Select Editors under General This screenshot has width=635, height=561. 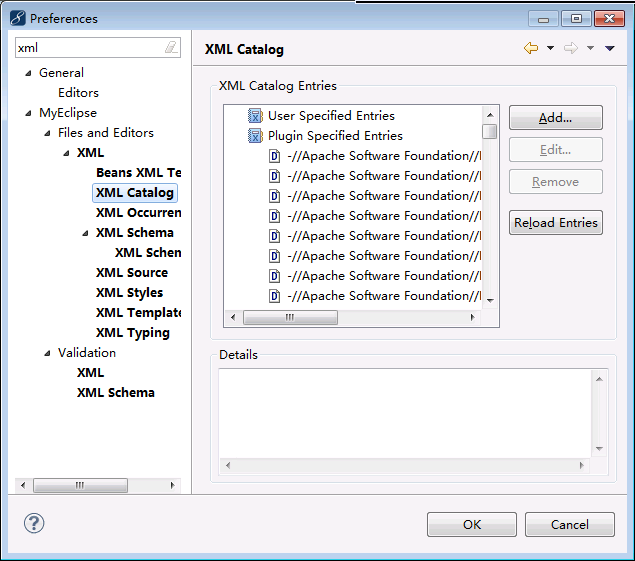coord(78,93)
